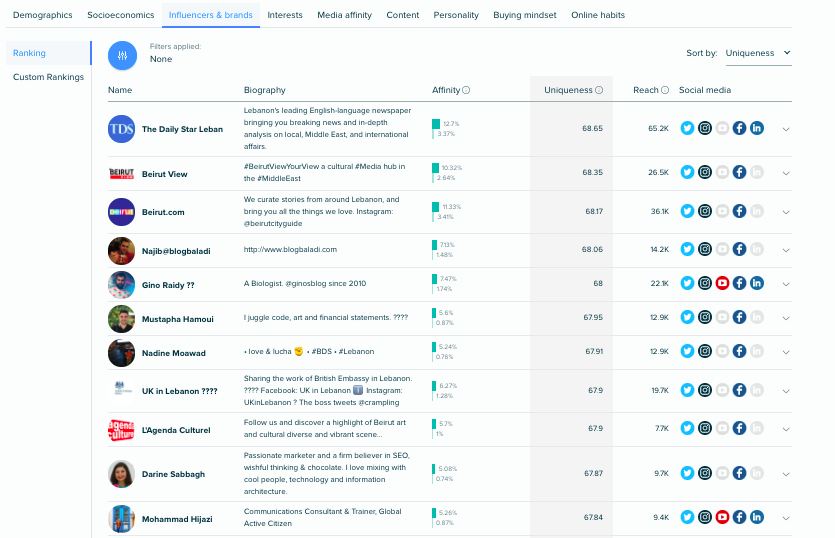The width and height of the screenshot is (835, 538).
Task: Open Custom Rankings in the sidebar
Action: click(x=48, y=77)
